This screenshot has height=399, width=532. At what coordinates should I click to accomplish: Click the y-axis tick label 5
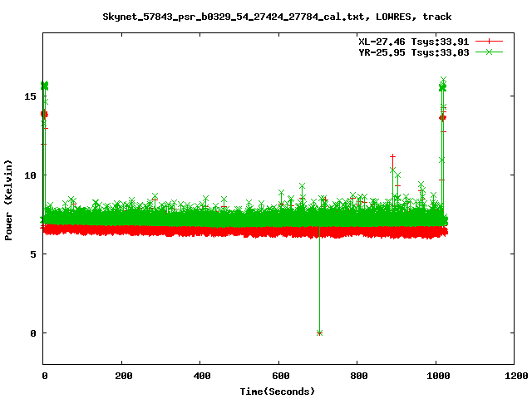point(33,254)
